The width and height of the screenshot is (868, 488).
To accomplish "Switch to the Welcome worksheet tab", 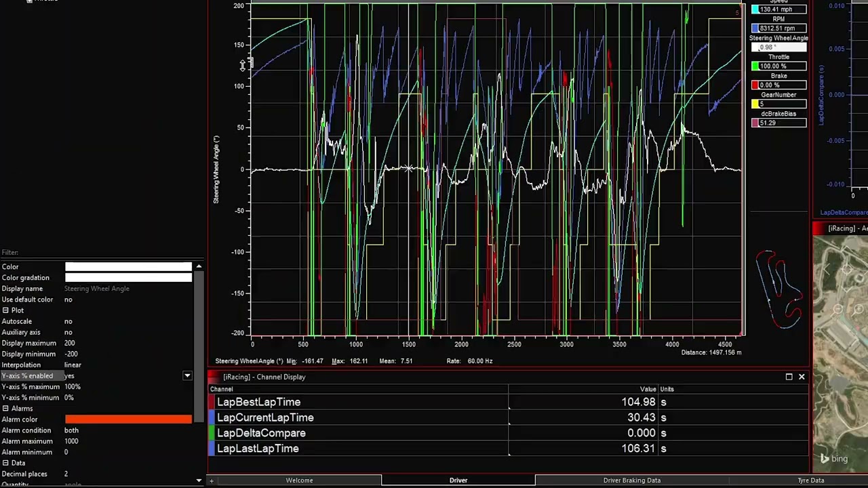I will click(299, 481).
